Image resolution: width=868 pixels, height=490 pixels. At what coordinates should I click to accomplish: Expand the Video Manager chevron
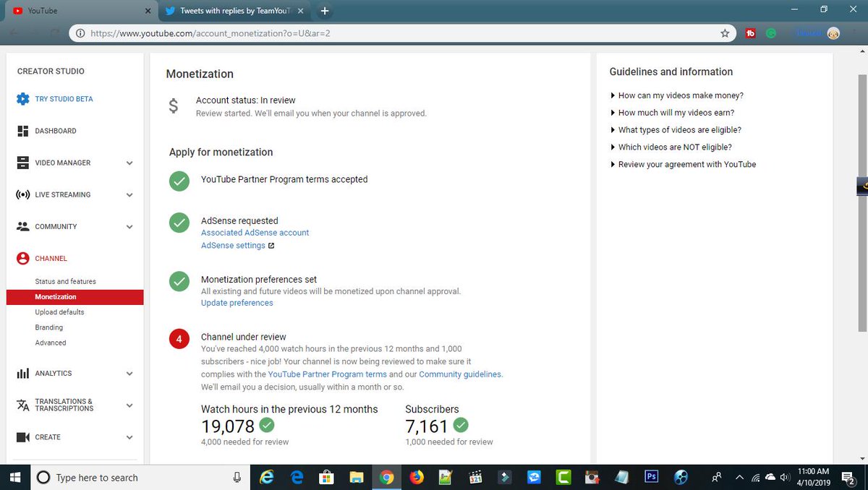129,163
